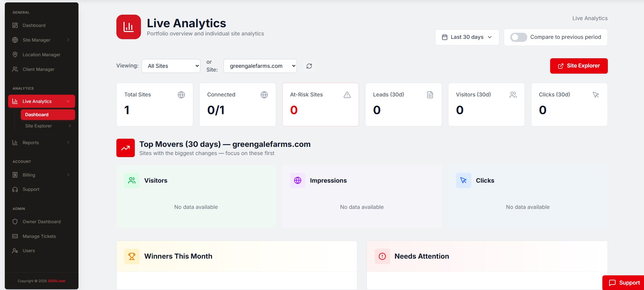The height and width of the screenshot is (290, 644).
Task: Expand the Site Manager sidebar item
Action: coord(42,40)
